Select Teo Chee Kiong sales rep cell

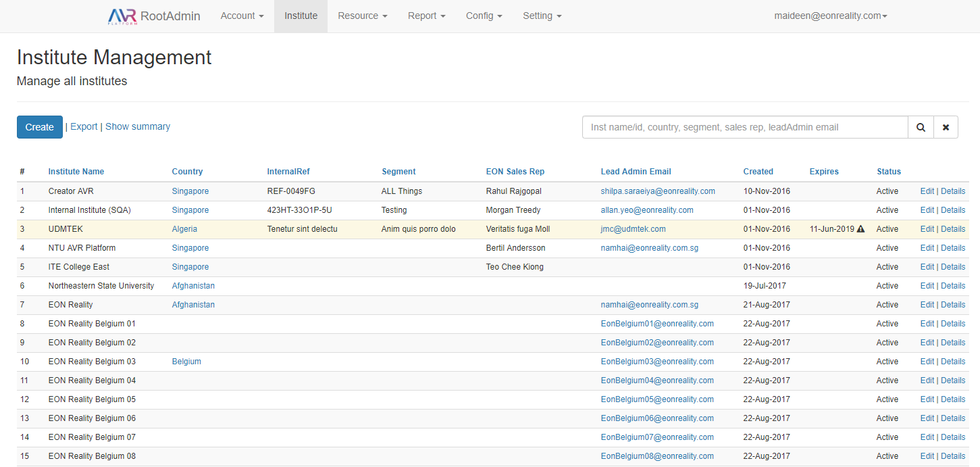click(515, 267)
